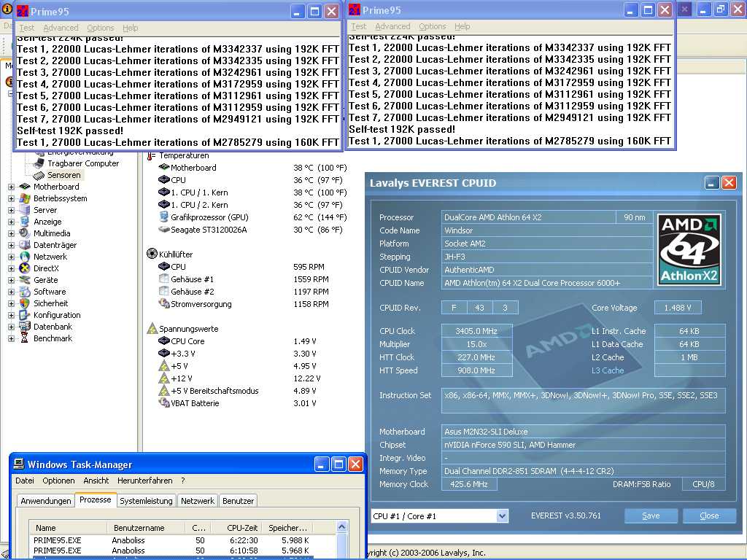Expand the Konfiguration tree node
The image size is (747, 560).
pyautogui.click(x=11, y=315)
